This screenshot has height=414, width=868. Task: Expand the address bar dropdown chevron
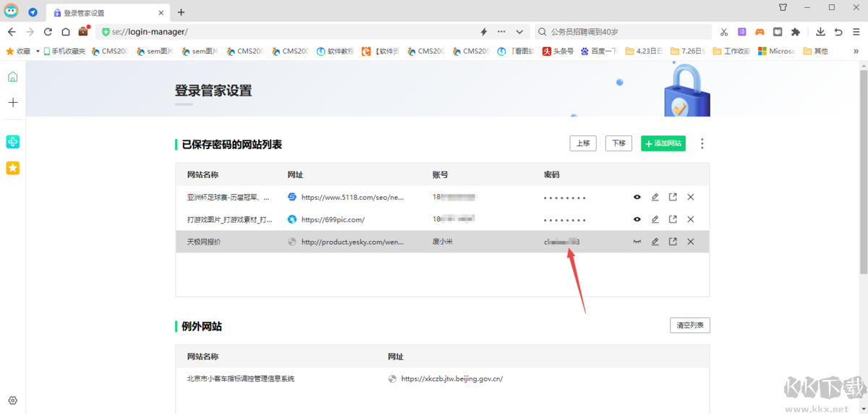click(519, 32)
